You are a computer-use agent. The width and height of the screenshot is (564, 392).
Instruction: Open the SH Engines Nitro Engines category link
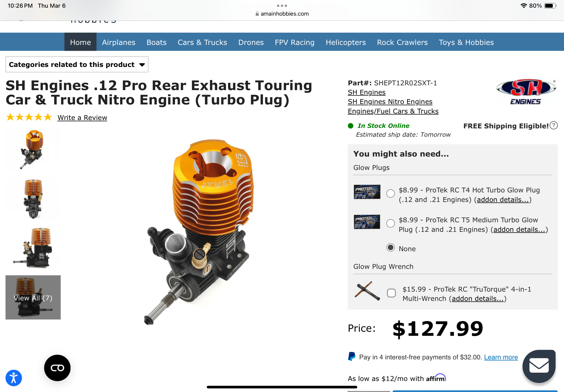(x=390, y=102)
